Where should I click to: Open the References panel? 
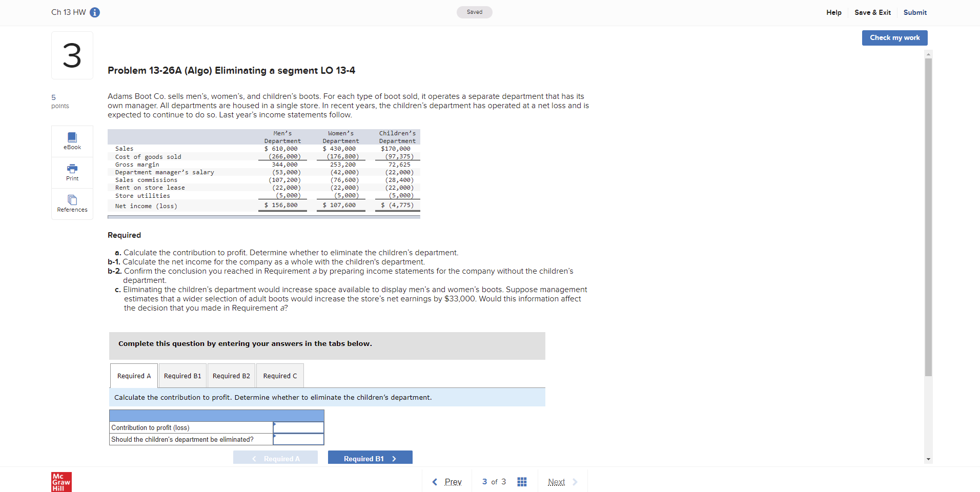pos(72,203)
